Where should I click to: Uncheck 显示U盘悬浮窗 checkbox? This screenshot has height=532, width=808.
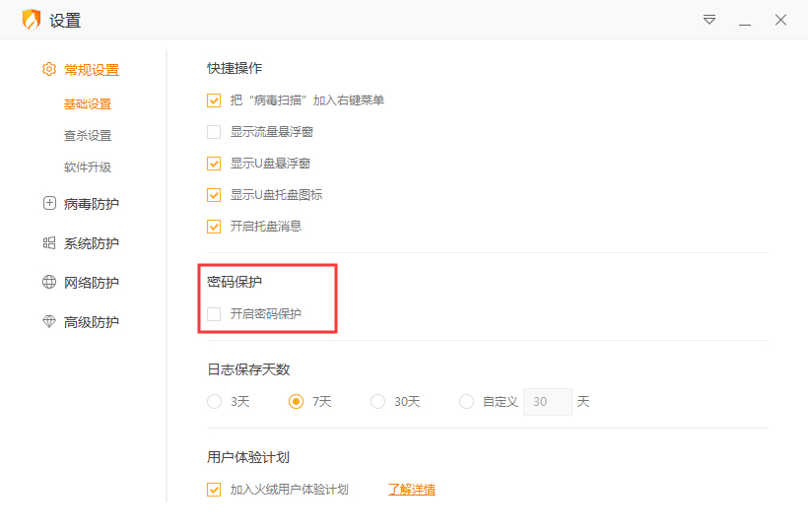(x=214, y=164)
